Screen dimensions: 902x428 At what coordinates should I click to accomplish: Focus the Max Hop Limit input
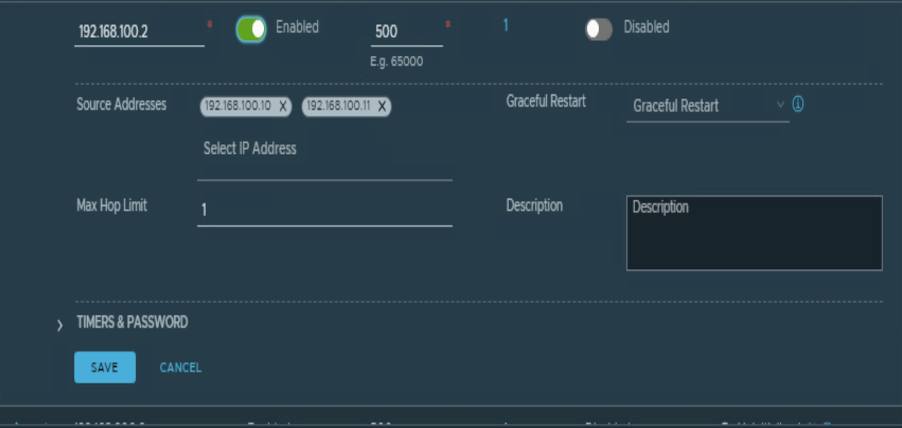tap(324, 211)
